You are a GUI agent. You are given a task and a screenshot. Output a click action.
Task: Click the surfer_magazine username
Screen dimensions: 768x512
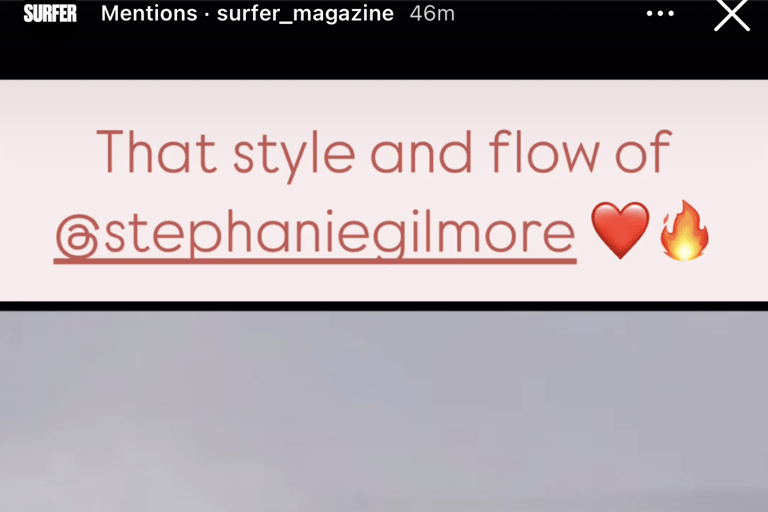click(x=305, y=14)
